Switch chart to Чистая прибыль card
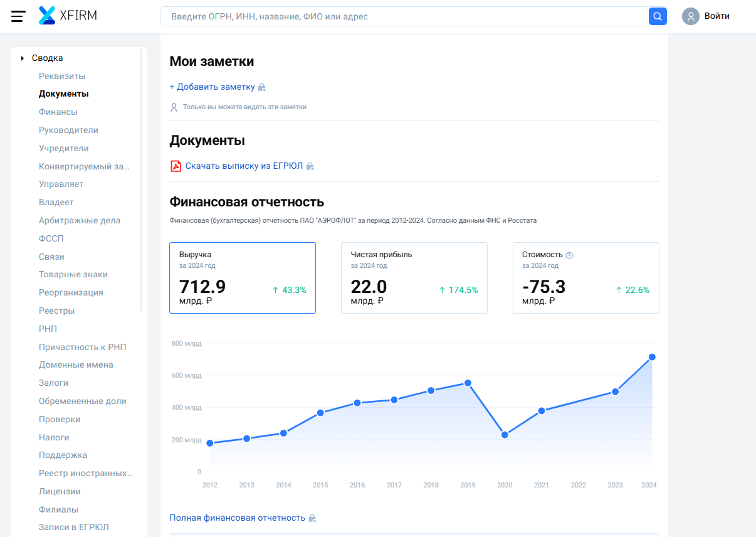756x537 pixels. click(x=414, y=277)
